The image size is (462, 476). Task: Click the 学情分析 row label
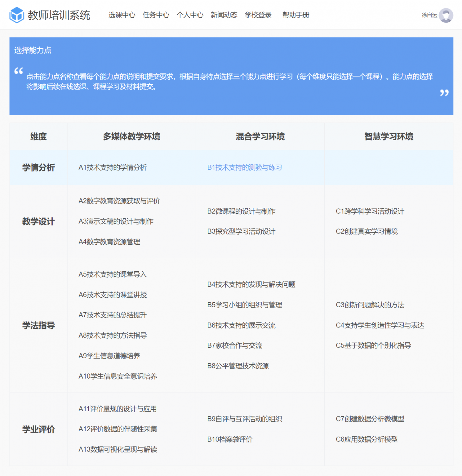point(38,168)
